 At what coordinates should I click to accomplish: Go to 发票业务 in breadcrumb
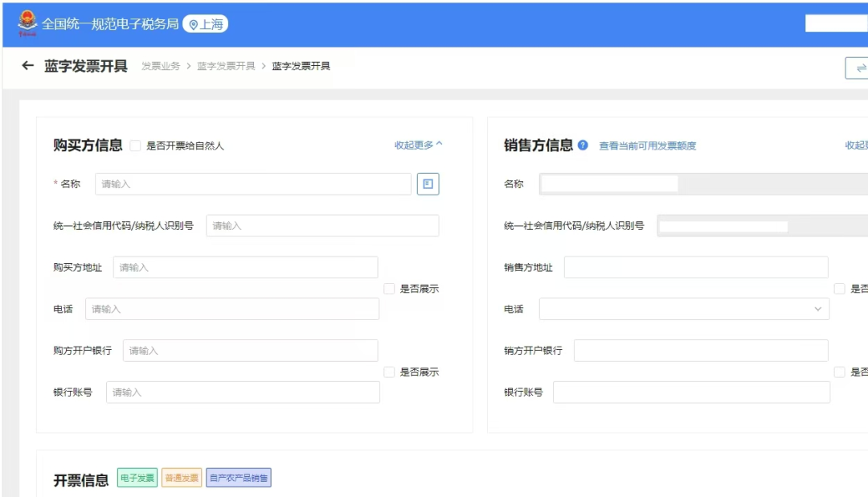(161, 66)
